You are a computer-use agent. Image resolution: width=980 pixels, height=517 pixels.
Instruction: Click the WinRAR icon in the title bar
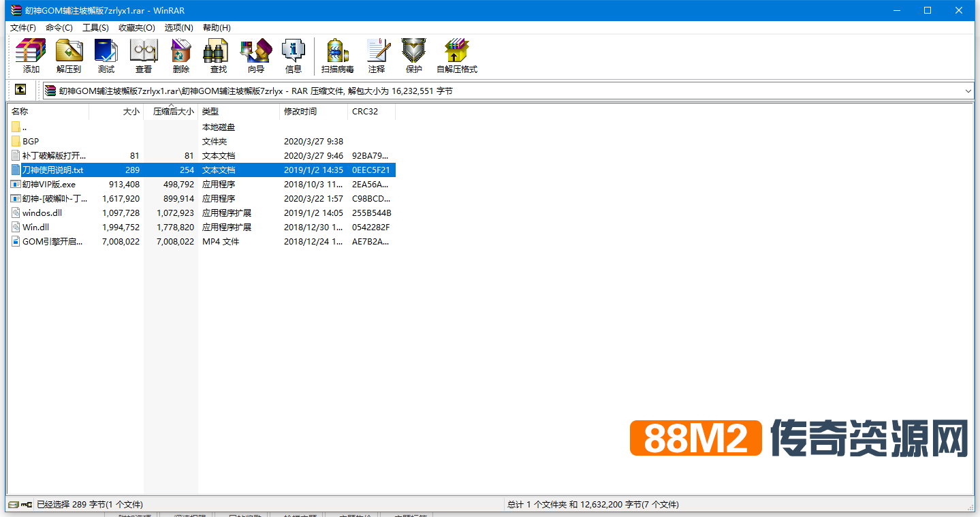(x=16, y=10)
